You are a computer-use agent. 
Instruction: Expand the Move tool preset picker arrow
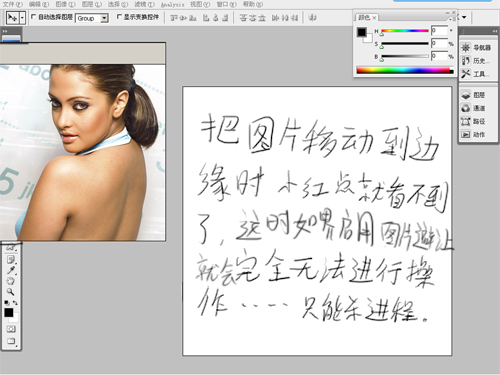coord(22,18)
